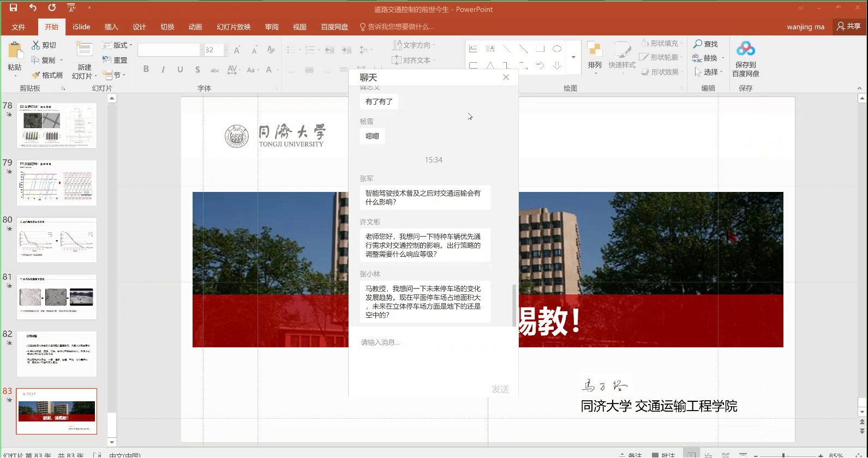Screen dimensions: 868x458
Task: Open the iSlide ribbon tab
Action: click(81, 27)
